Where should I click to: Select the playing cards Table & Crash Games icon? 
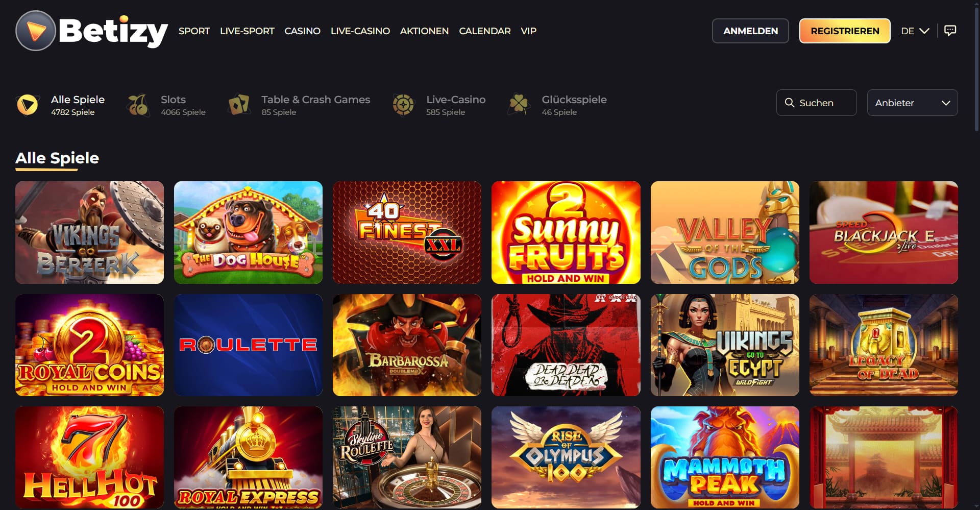[x=238, y=105]
